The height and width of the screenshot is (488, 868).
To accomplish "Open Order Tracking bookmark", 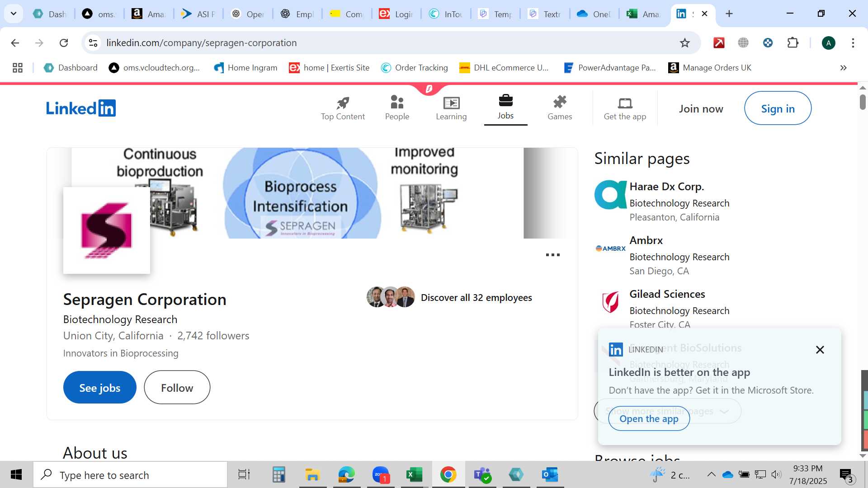I will point(414,68).
